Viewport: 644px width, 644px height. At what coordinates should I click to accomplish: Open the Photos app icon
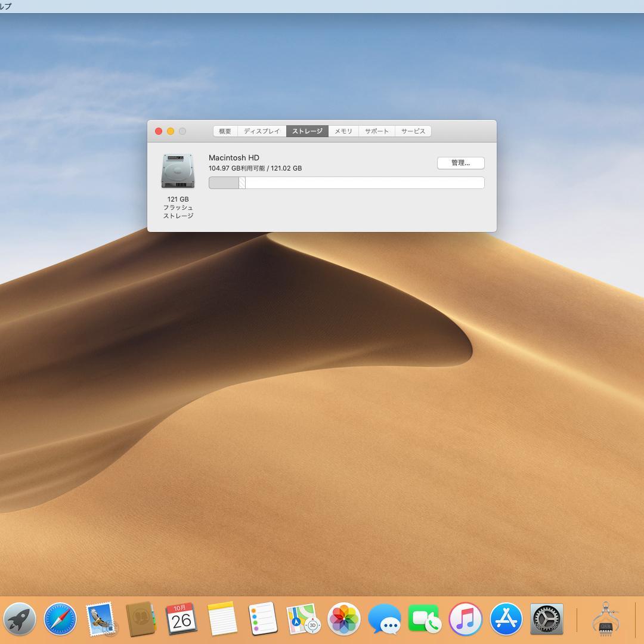click(343, 619)
